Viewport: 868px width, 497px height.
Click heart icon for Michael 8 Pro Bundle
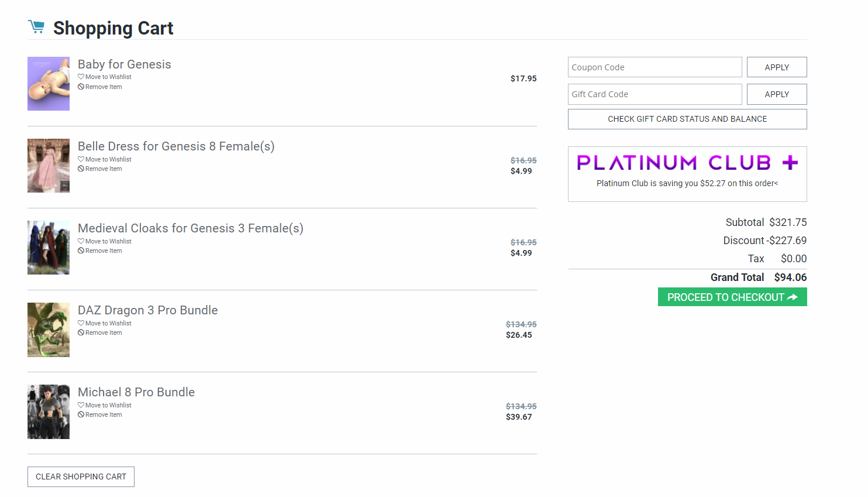(81, 405)
